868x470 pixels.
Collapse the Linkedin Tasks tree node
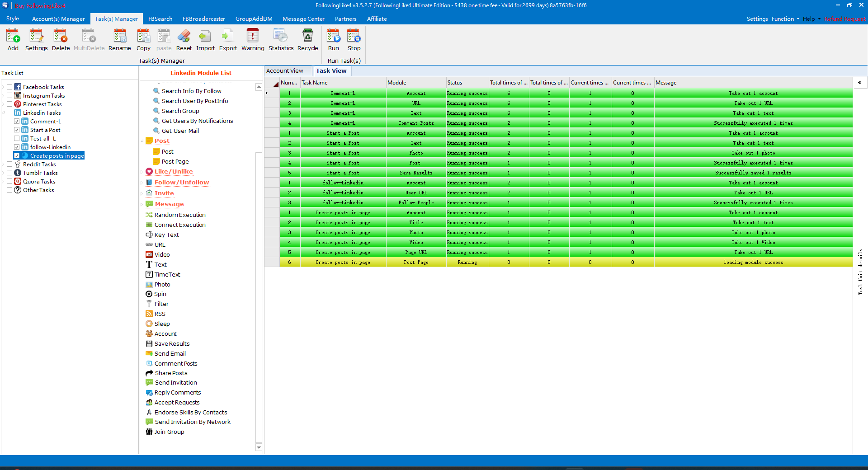point(3,113)
